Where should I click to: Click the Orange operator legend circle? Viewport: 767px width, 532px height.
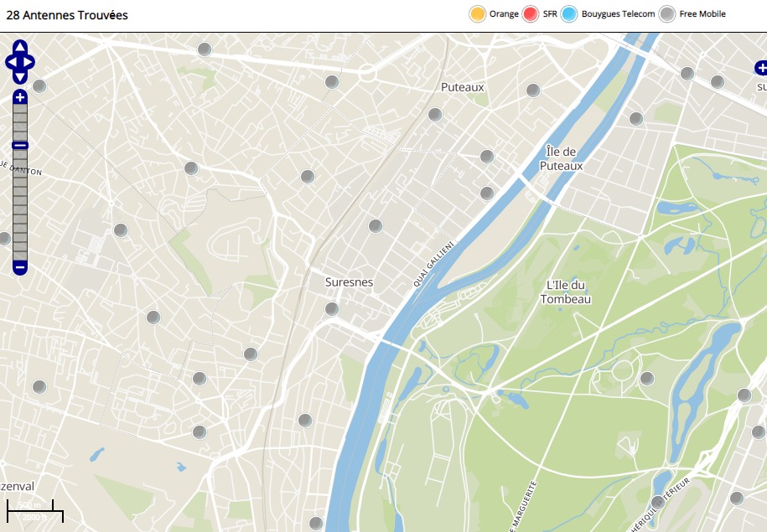(478, 14)
